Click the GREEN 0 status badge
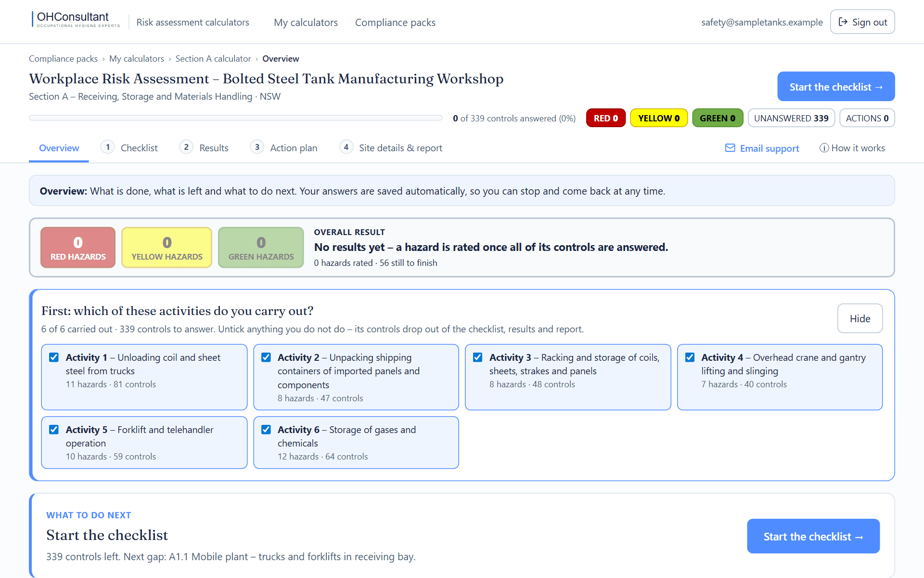The width and height of the screenshot is (924, 578). pos(718,118)
